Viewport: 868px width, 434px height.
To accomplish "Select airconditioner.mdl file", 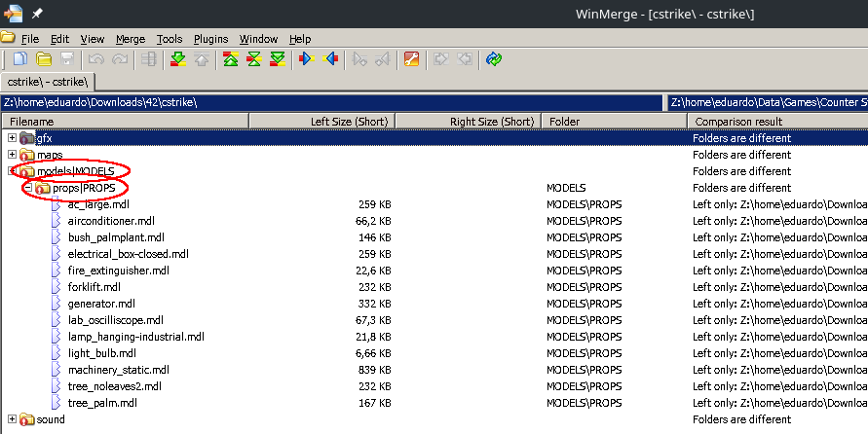I will pyautogui.click(x=111, y=221).
